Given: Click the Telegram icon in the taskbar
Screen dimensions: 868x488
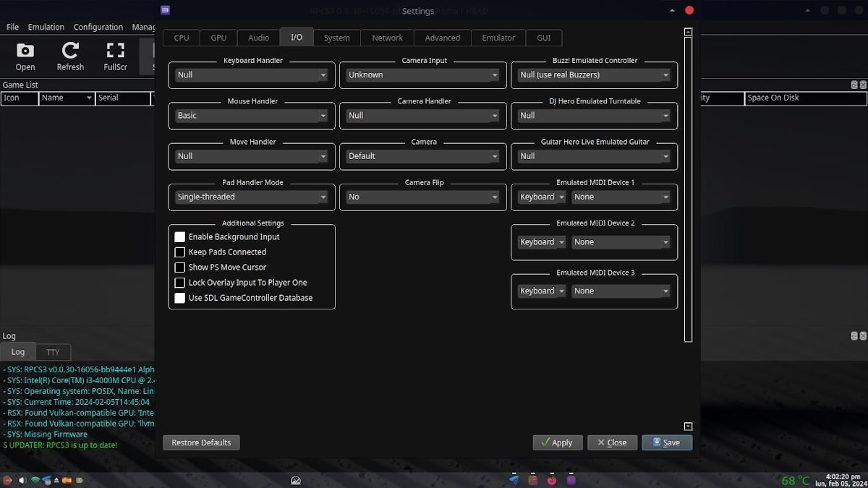Looking at the screenshot, I should click(514, 479).
